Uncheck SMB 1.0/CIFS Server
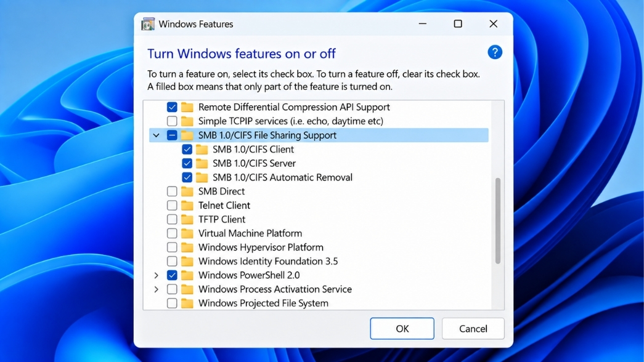This screenshot has width=644, height=362. coord(187,163)
